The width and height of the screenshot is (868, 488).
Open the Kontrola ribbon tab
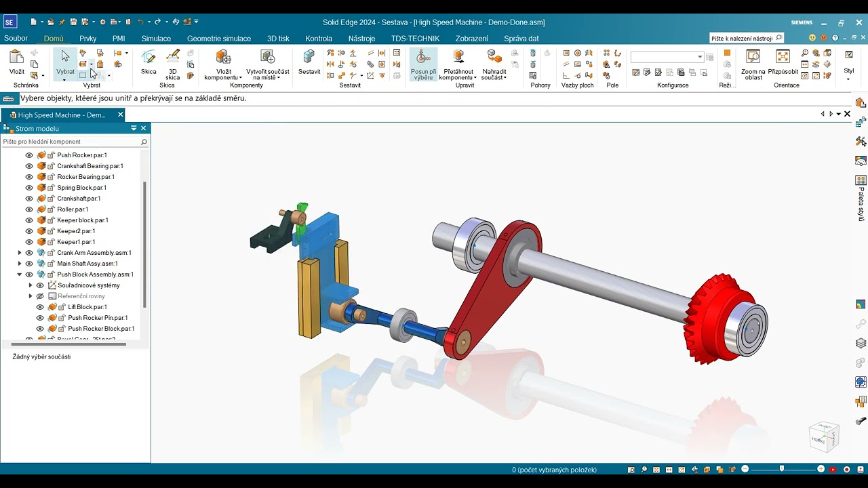tap(319, 39)
